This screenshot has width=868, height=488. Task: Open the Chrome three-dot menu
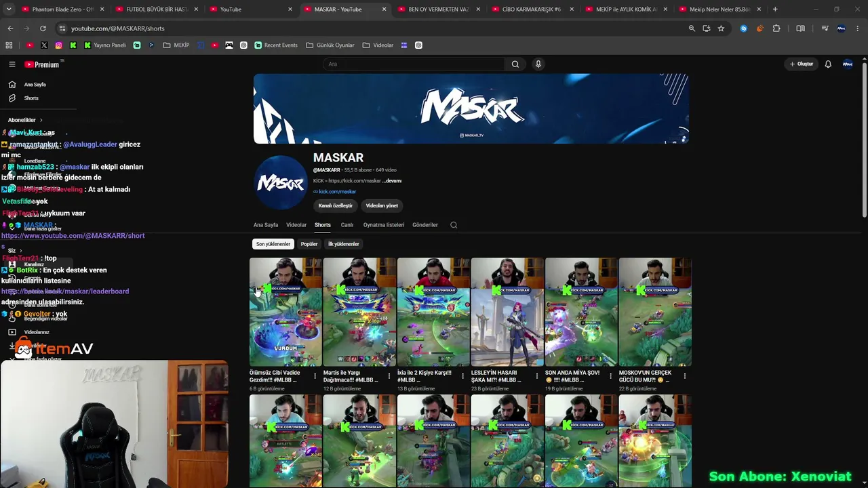[858, 28]
